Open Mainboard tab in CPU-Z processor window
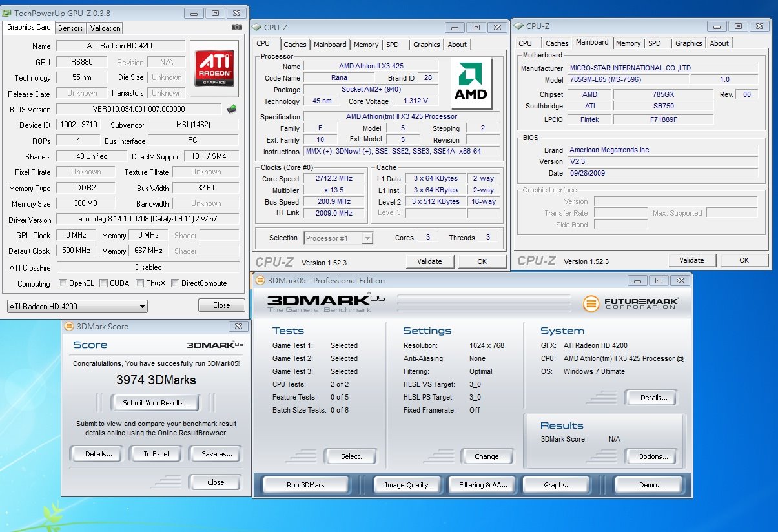This screenshot has height=532, width=778. (x=330, y=45)
